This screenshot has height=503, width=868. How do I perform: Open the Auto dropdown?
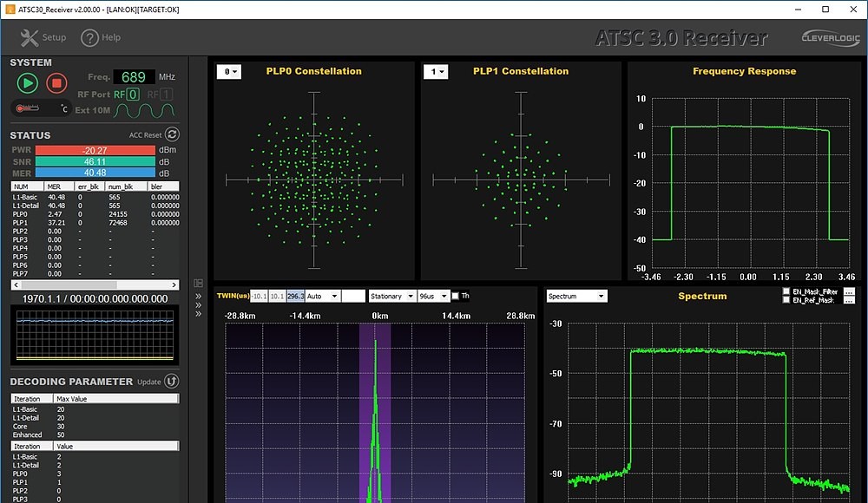(322, 297)
